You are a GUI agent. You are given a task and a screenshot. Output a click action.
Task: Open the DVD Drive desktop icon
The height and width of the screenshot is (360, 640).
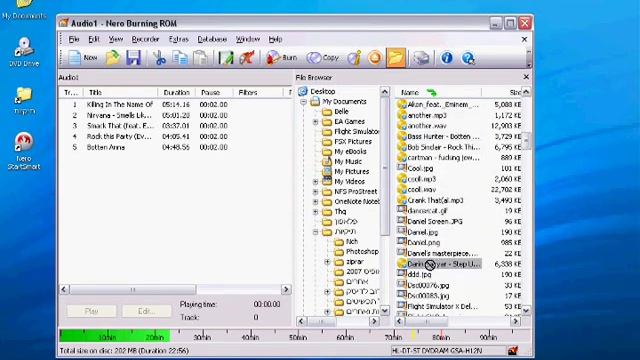click(x=24, y=52)
